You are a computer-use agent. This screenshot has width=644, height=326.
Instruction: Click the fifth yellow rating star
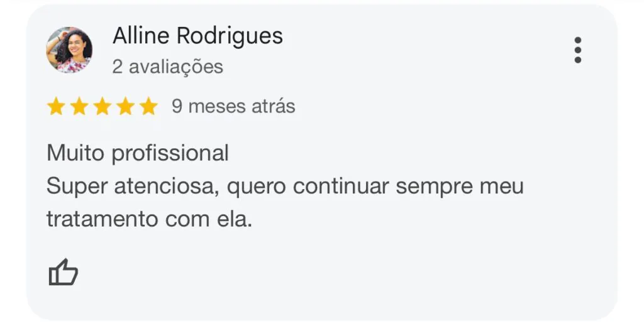point(148,106)
